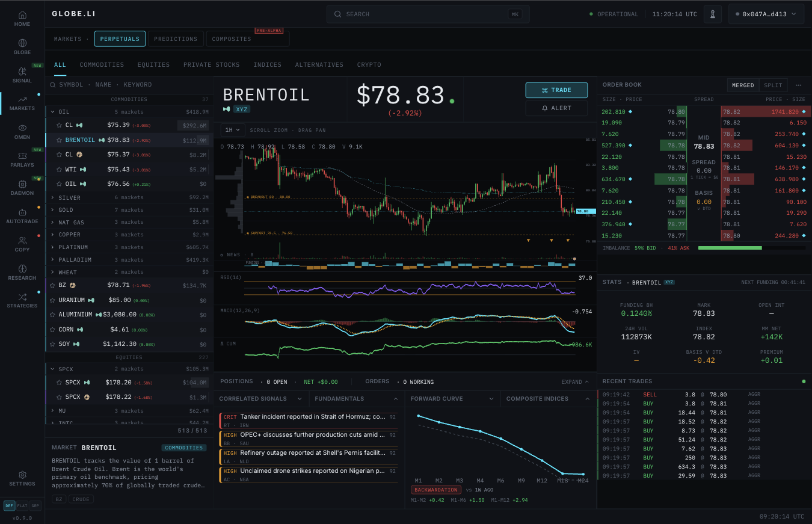
Task: Open the Correlated Signals panel dropdown
Action: click(x=300, y=399)
